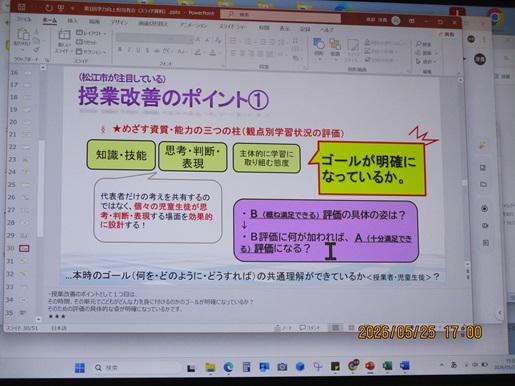Open the Select (選択) dropdown
Screen dimensions: 515x386
(x=426, y=62)
